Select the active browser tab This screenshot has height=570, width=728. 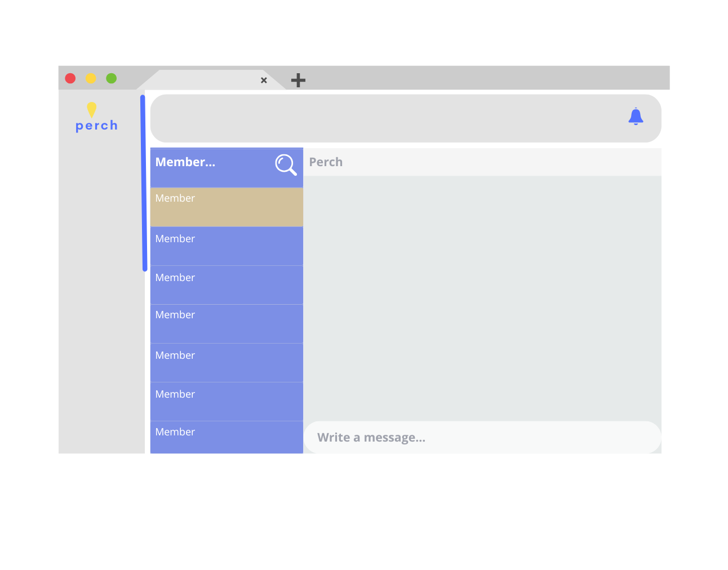[208, 80]
